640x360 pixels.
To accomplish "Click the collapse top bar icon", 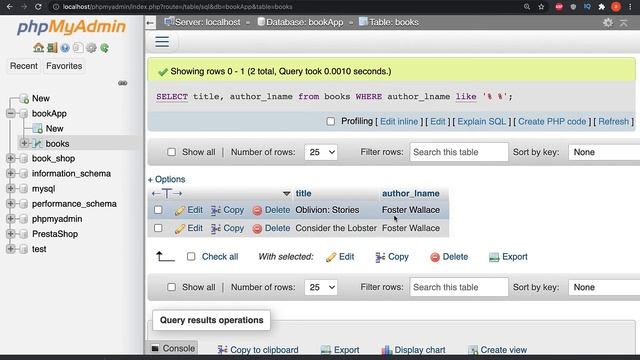I will click(x=624, y=22).
